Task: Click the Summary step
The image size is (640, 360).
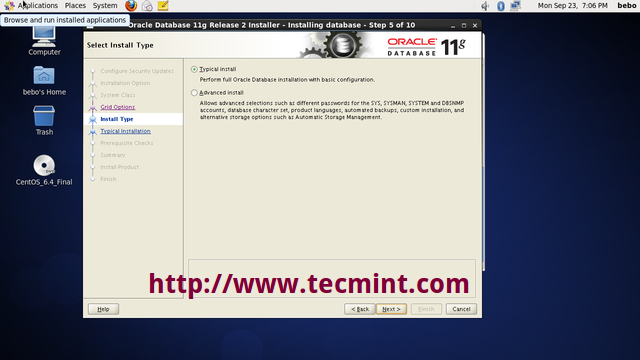Action: click(113, 155)
